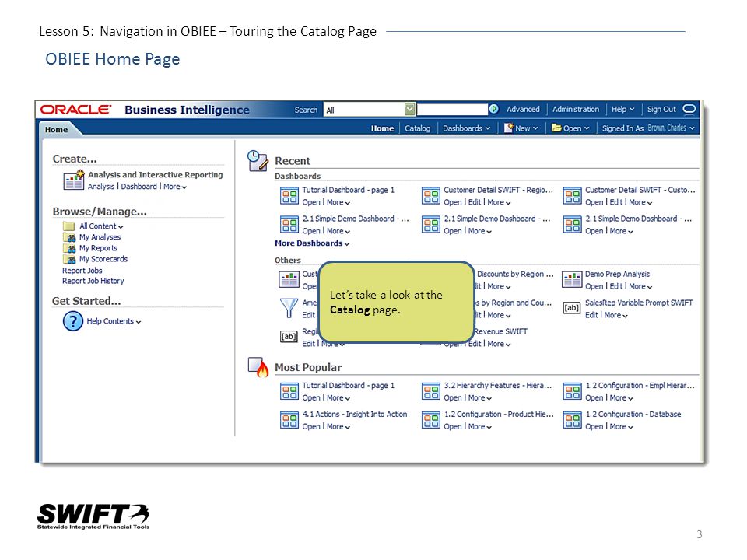Open 1.2 Configuration - Database dashboard
The height and width of the screenshot is (560, 747).
click(594, 427)
